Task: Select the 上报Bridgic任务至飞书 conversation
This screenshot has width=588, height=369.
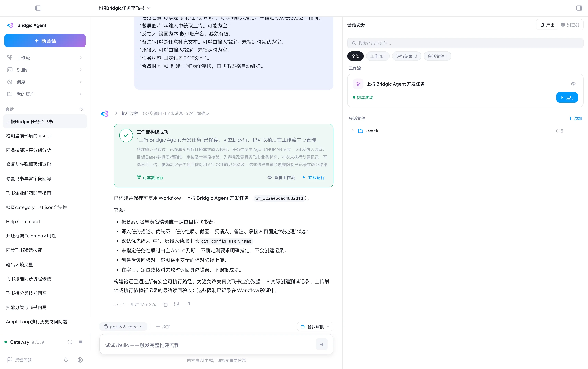Action: click(45, 122)
